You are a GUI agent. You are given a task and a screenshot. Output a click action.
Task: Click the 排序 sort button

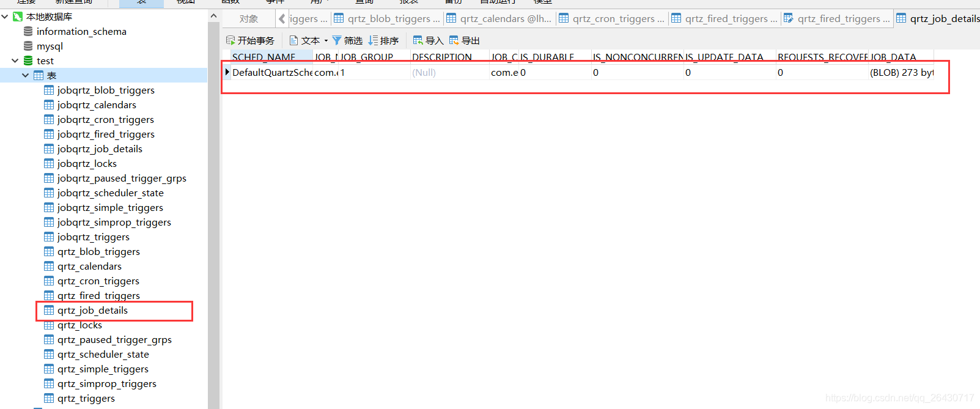click(384, 40)
